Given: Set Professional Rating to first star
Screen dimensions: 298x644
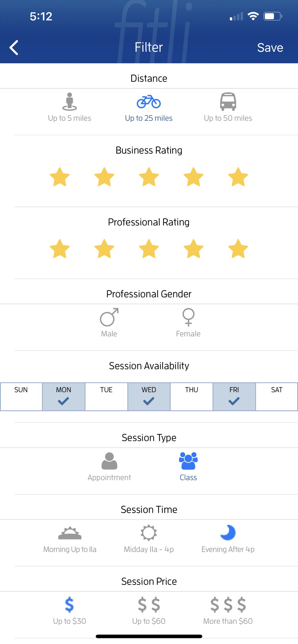Looking at the screenshot, I should tap(60, 249).
